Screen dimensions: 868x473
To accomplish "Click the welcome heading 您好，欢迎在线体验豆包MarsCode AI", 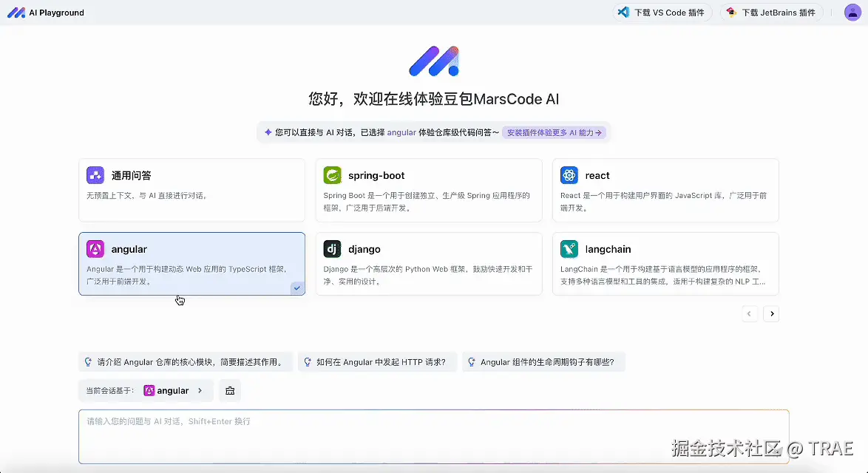I will click(434, 99).
